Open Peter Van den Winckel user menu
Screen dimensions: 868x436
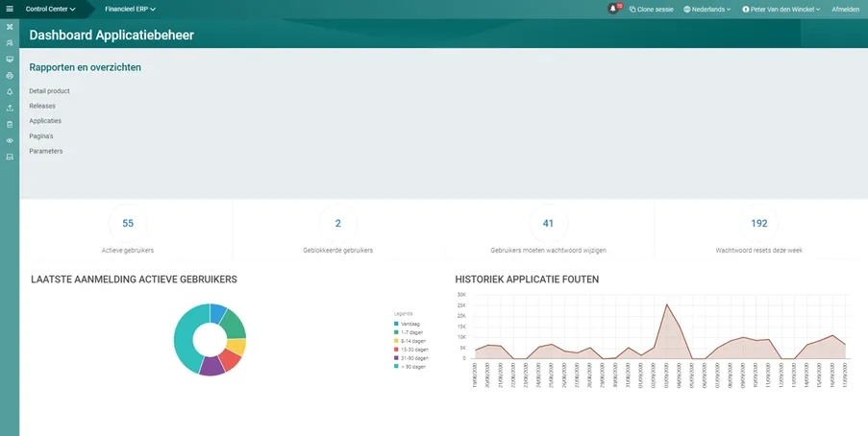click(x=782, y=9)
